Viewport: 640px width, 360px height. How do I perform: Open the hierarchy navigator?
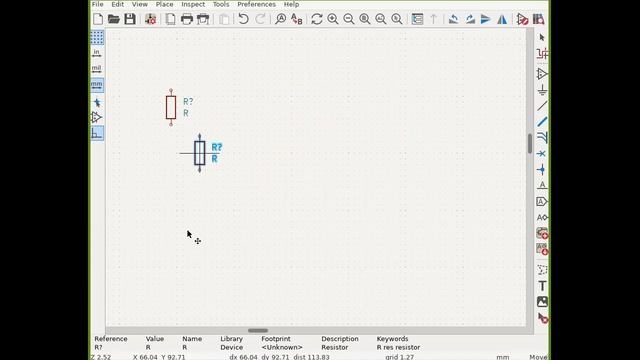click(417, 19)
